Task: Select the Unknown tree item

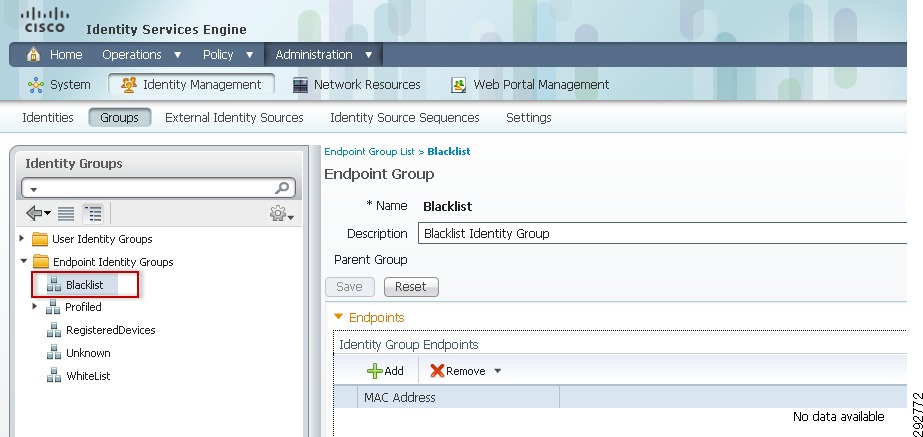Action: coord(88,353)
